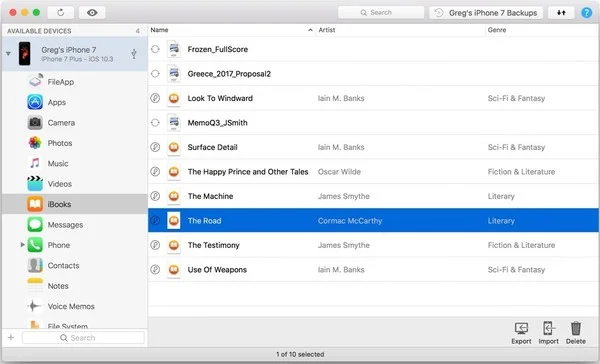This screenshot has width=600, height=364.
Task: Open the Contacts section icon
Action: (35, 265)
